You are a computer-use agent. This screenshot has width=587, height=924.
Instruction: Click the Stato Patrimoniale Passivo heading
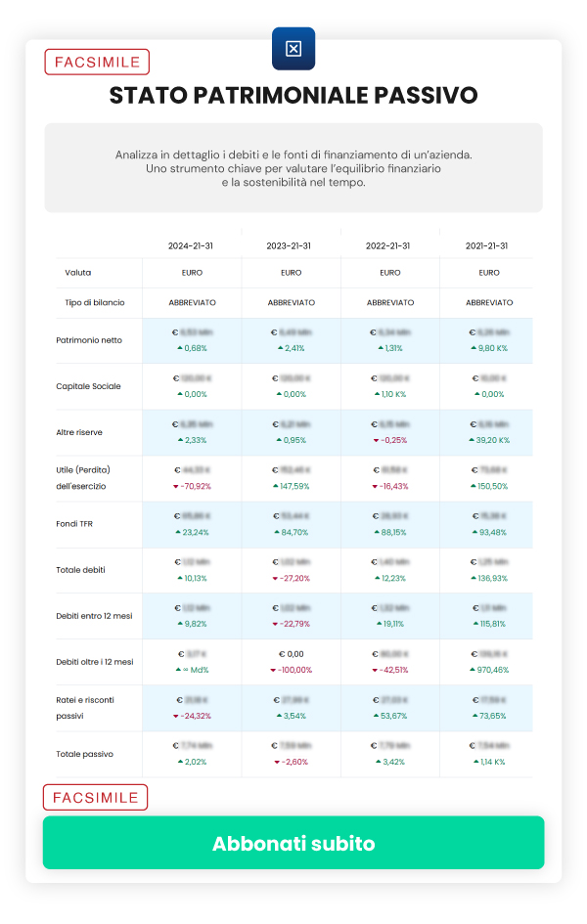click(x=293, y=96)
